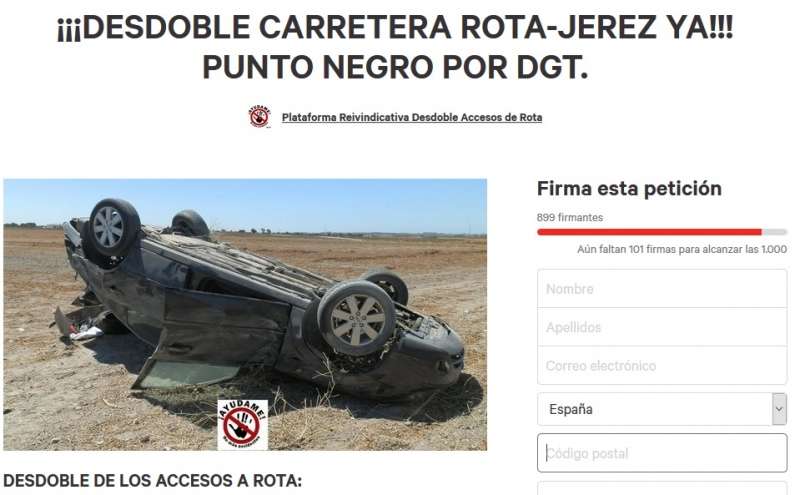Screen dimensions: 800x495
Task: Open Plataforma Reivindicativa Desdoble Accesos de Rota link
Action: 412,117
